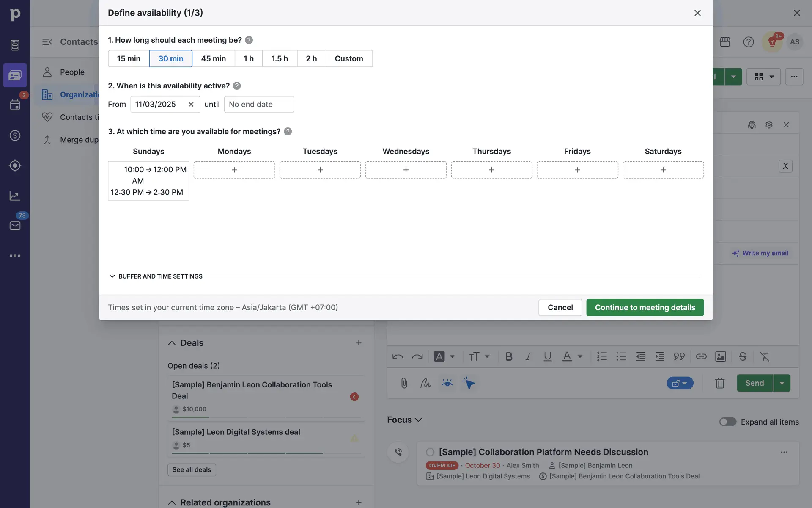Click help icon next to meeting length question
This screenshot has height=508, width=812.
coord(249,40)
